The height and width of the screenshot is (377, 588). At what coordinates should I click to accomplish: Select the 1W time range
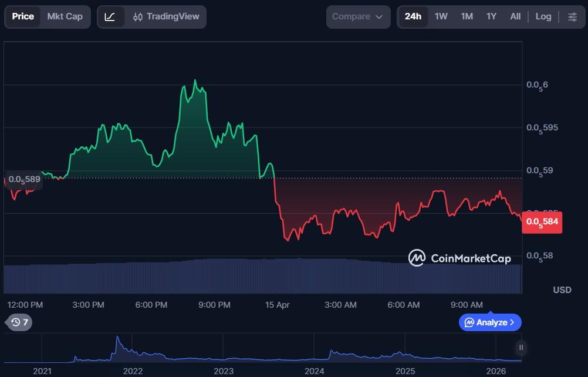(441, 16)
